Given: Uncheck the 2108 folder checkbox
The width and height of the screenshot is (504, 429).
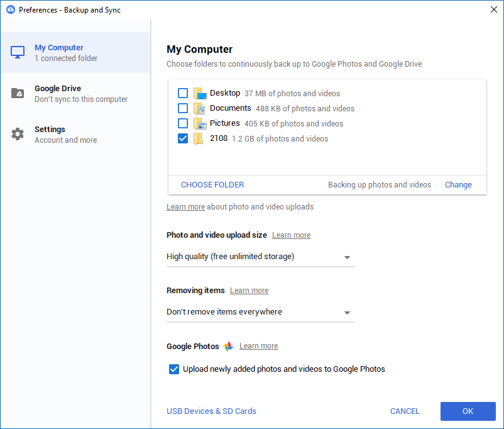Looking at the screenshot, I should pos(183,138).
